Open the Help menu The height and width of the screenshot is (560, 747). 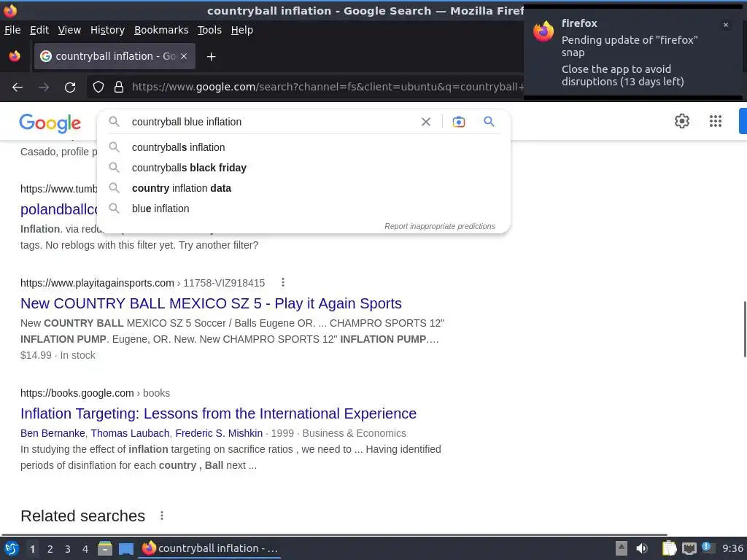241,30
